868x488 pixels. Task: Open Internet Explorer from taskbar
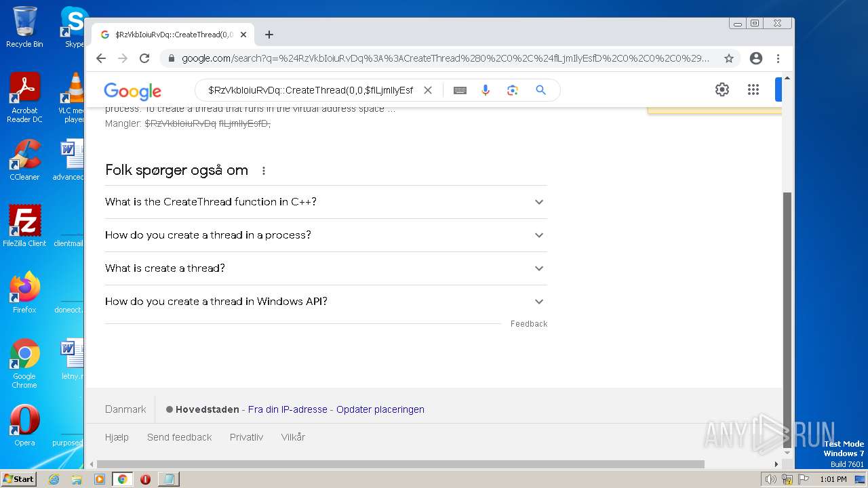[54, 479]
